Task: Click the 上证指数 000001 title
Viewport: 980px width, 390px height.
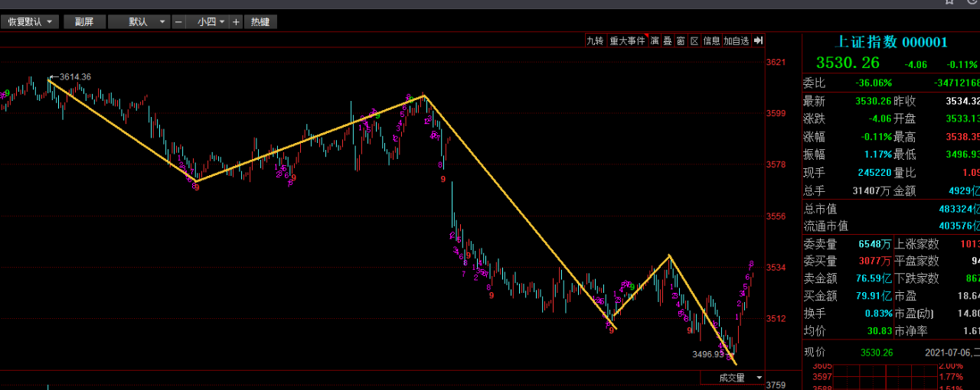Action: click(x=891, y=42)
